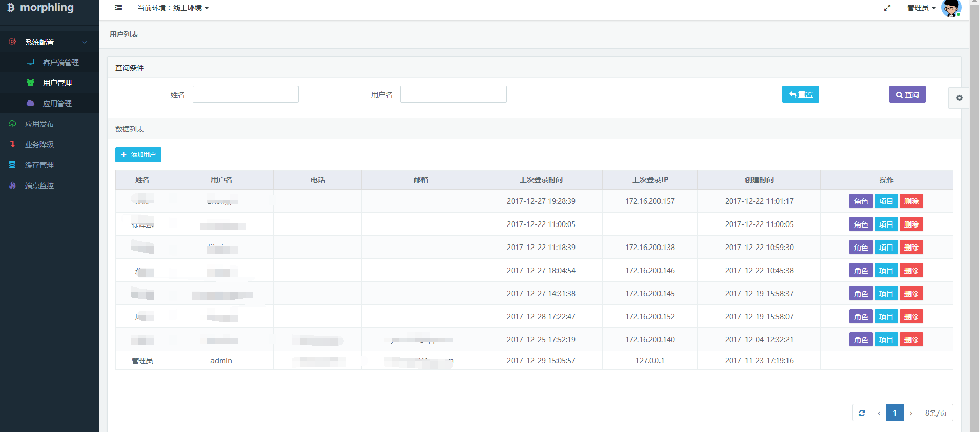
Task: Open the 8条/页 page size selector
Action: coord(935,413)
